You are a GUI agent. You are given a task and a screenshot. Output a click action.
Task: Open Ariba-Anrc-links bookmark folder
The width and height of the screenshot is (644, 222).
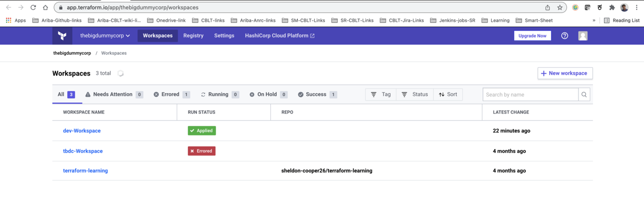[253, 21]
